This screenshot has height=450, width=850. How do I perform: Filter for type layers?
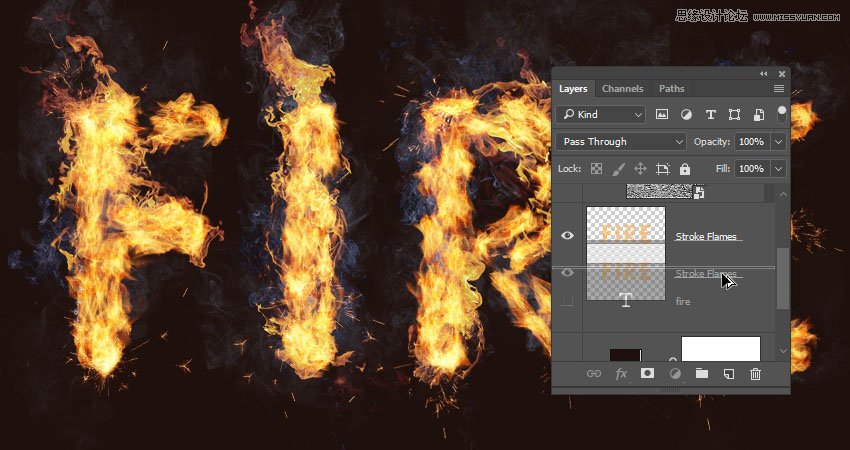click(711, 115)
